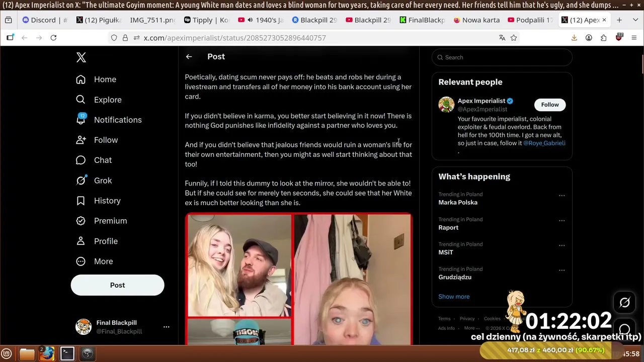644x362 pixels.
Task: Open the Privacy footer link
Action: point(467,319)
